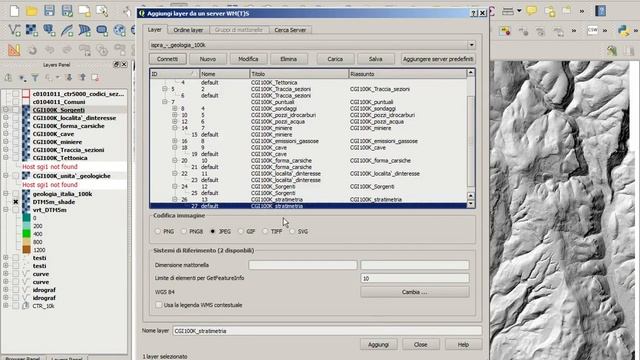Screen dimensions: 640x360
Task: Click Aggiungere server predefiniti button
Action: coord(438,59)
